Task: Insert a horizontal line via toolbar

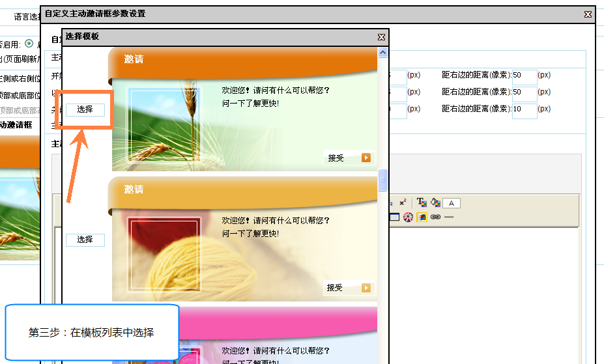Action: tap(449, 217)
